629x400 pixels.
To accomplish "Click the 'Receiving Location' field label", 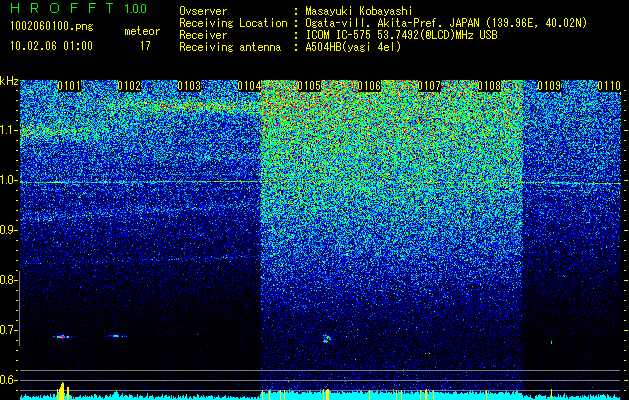I will click(x=233, y=23).
